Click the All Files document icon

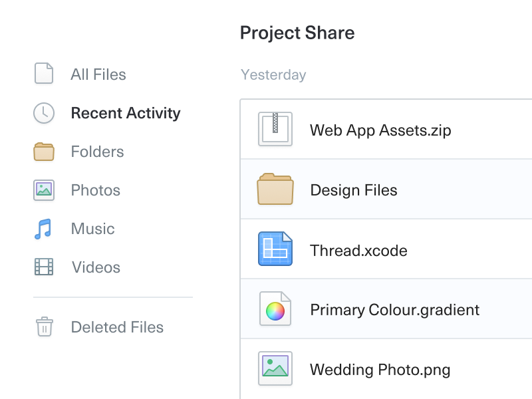44,74
